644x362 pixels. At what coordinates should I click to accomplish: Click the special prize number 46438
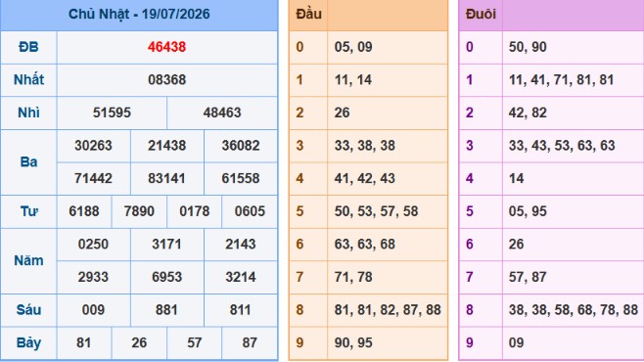(x=166, y=47)
